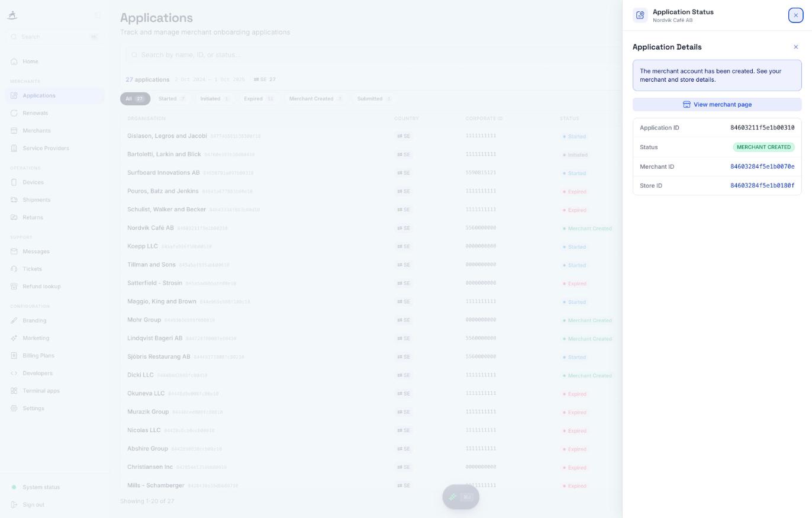Click the Renewals sidebar icon
Viewport: 812px width, 518px height.
(x=14, y=113)
